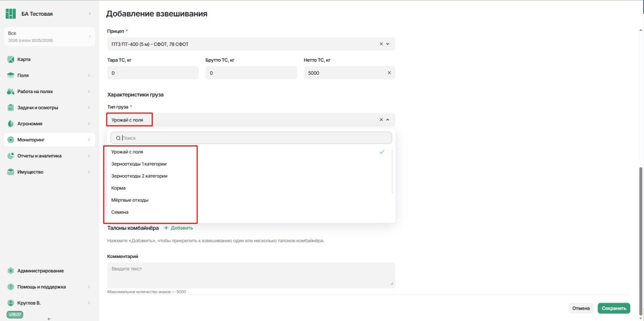The height and width of the screenshot is (321, 644).
Task: Collapse the sidebar with the arrow icon
Action: [x=49, y=318]
